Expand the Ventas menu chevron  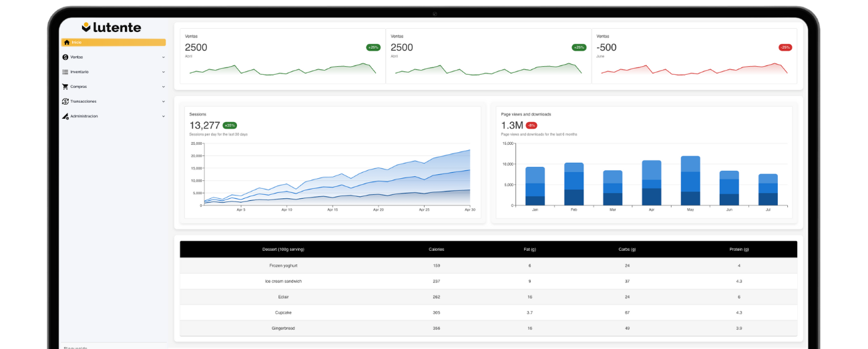click(164, 57)
